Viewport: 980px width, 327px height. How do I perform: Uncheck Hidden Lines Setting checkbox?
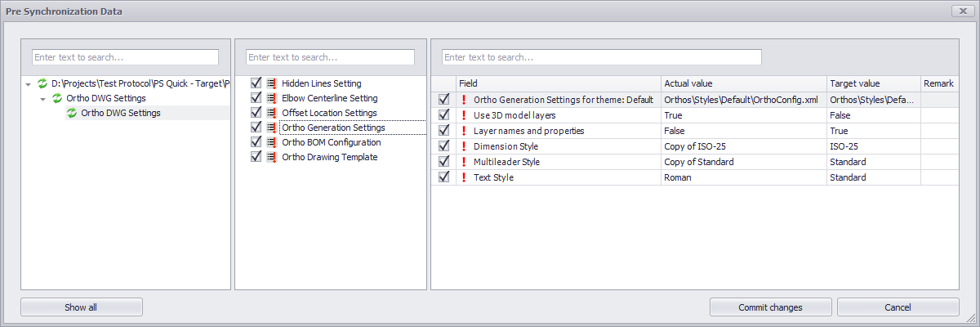click(x=256, y=83)
